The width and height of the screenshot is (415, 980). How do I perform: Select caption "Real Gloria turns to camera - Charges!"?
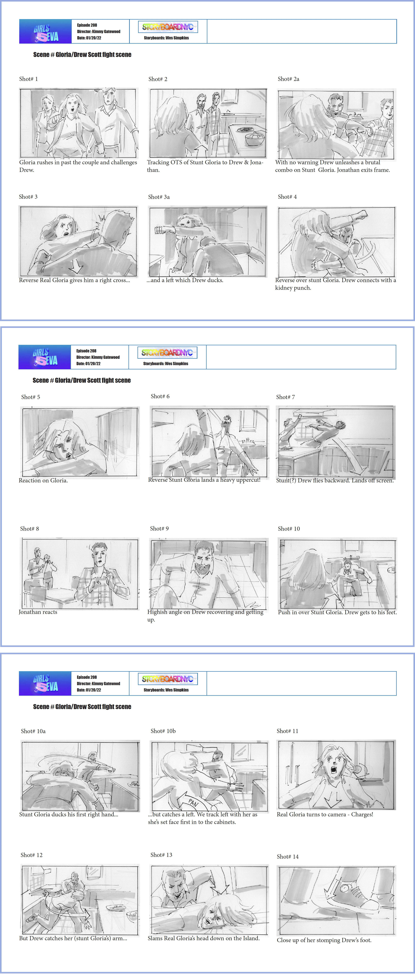[325, 814]
